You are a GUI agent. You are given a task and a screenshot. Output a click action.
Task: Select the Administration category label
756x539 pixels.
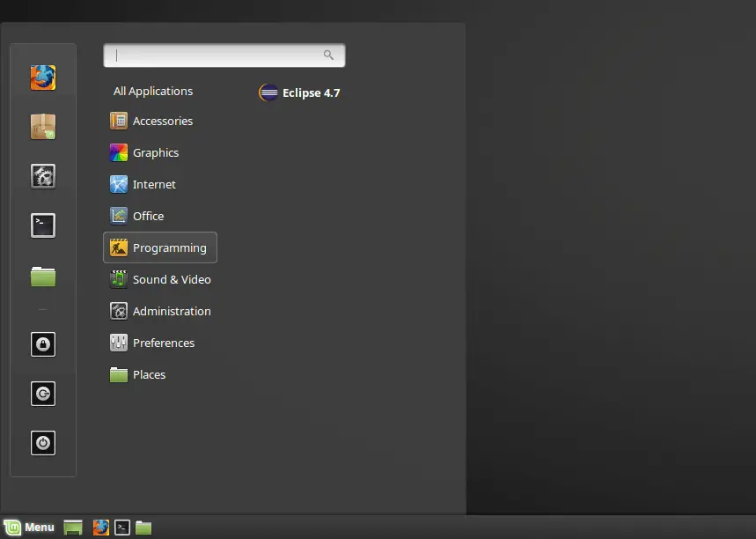point(172,311)
